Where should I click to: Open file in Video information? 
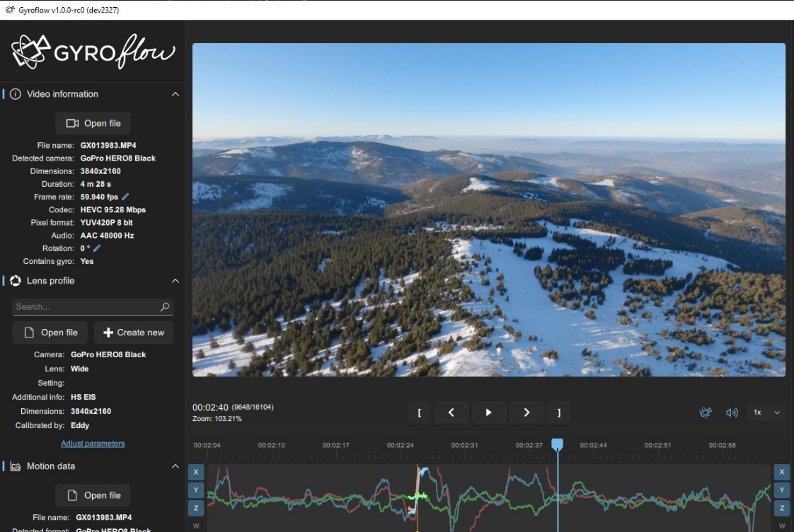93,123
